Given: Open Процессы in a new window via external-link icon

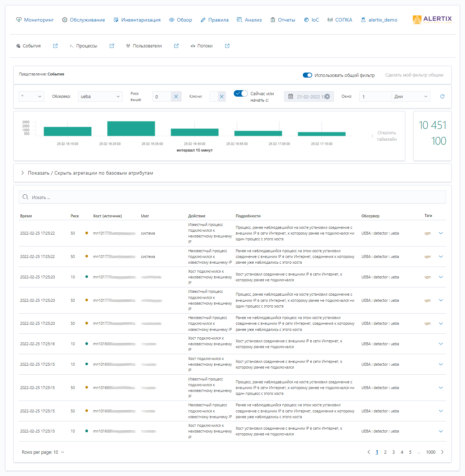Looking at the screenshot, I should (x=112, y=46).
